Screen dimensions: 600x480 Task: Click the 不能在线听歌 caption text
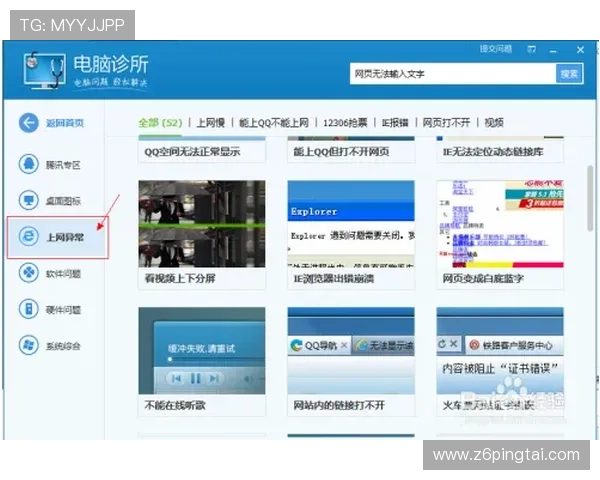click(x=175, y=405)
